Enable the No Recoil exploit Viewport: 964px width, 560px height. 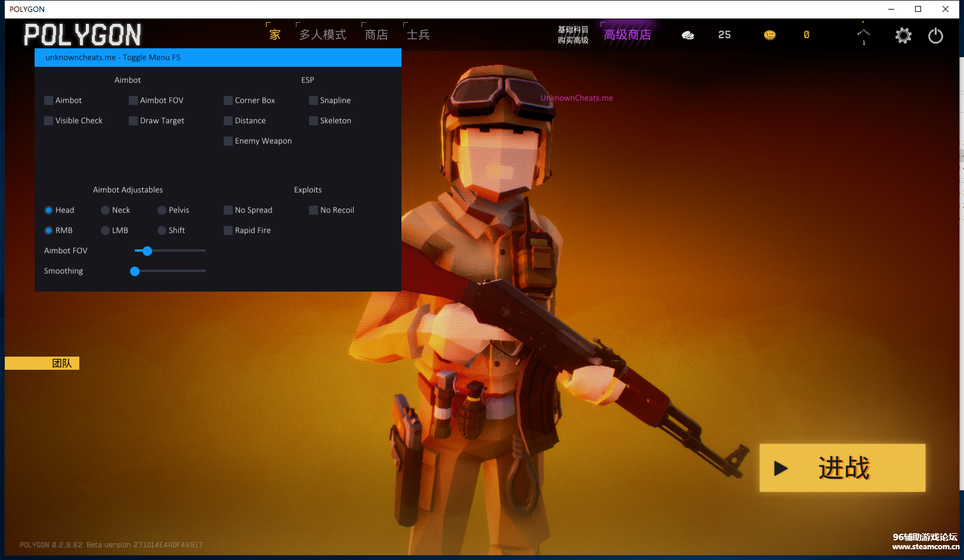pyautogui.click(x=313, y=211)
